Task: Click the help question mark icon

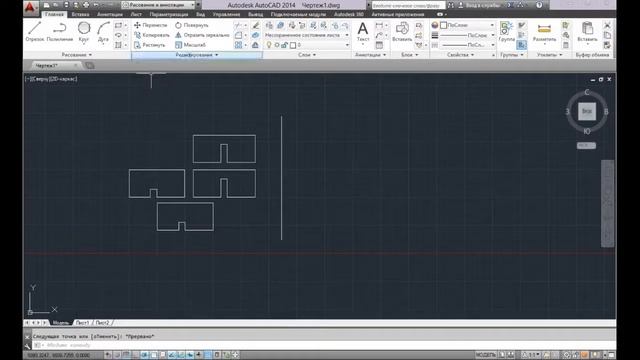Action: click(539, 5)
